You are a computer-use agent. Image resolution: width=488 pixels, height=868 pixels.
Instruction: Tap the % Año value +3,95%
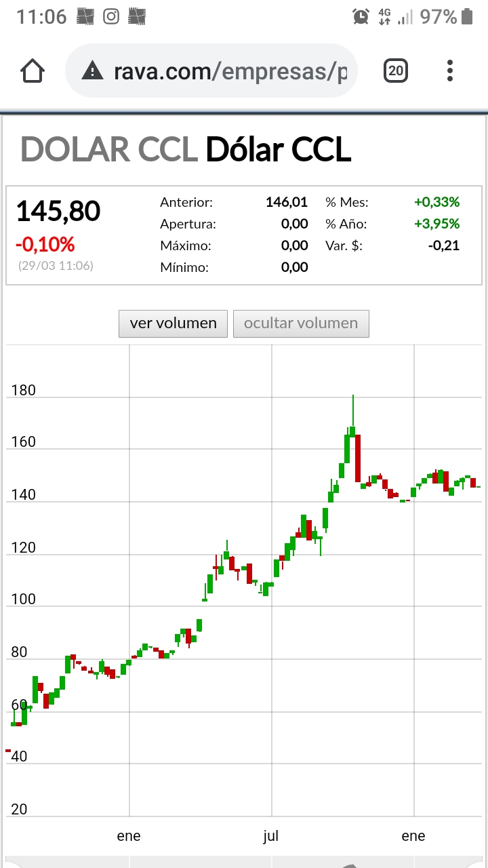click(x=437, y=224)
